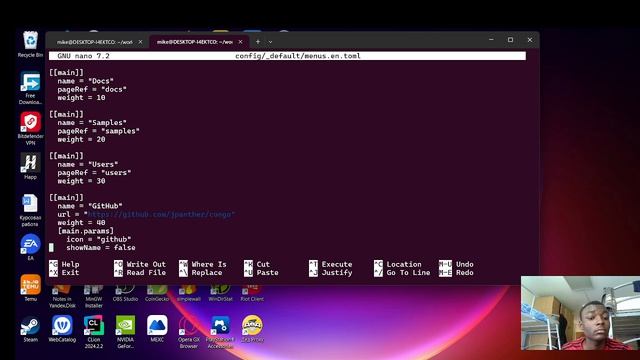Launch the Happ desktop icon
The height and width of the screenshot is (360, 640).
[x=30, y=166]
